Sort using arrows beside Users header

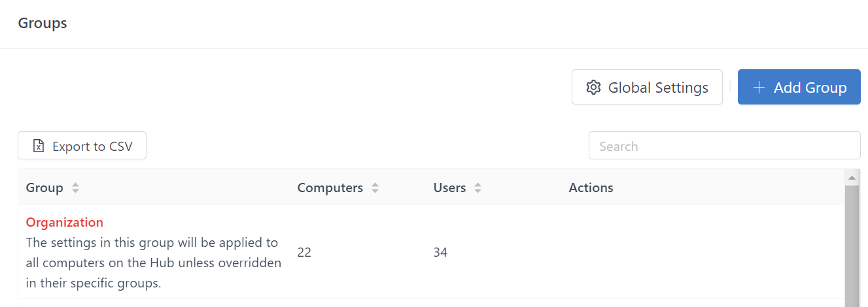pyautogui.click(x=477, y=188)
